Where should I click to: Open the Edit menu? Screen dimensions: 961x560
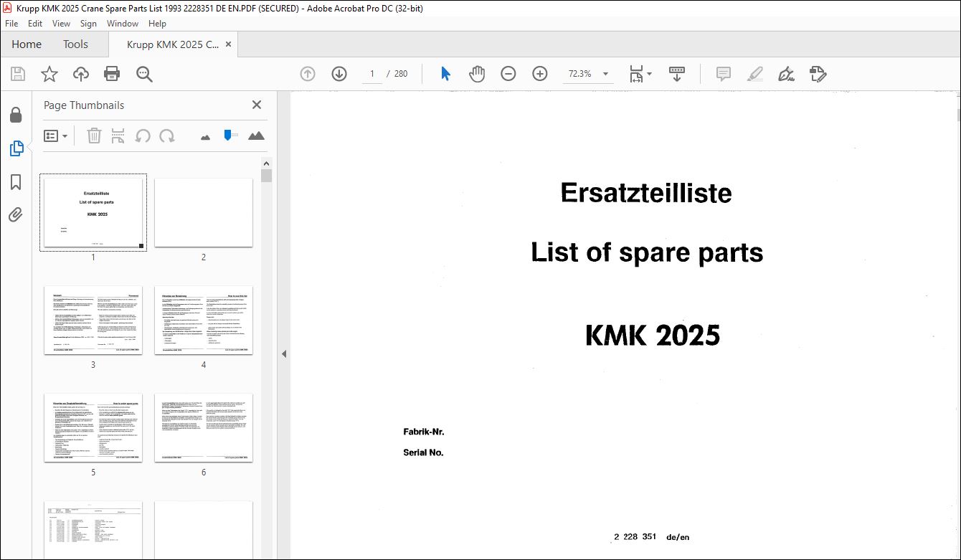click(x=35, y=24)
